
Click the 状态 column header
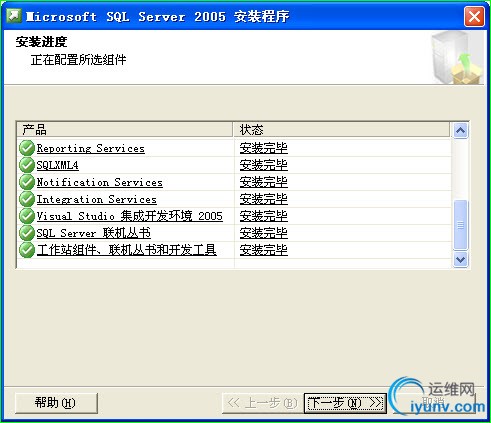coord(342,130)
